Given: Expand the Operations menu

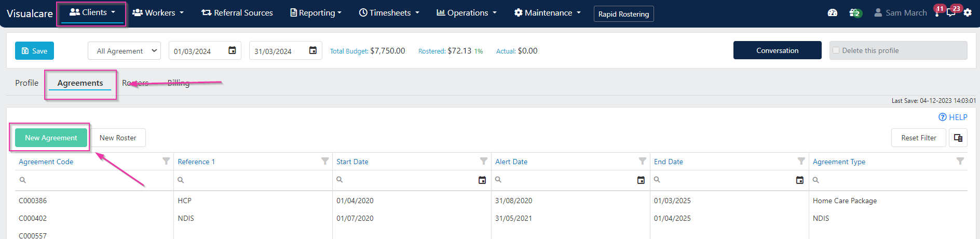Looking at the screenshot, I should [x=467, y=12].
